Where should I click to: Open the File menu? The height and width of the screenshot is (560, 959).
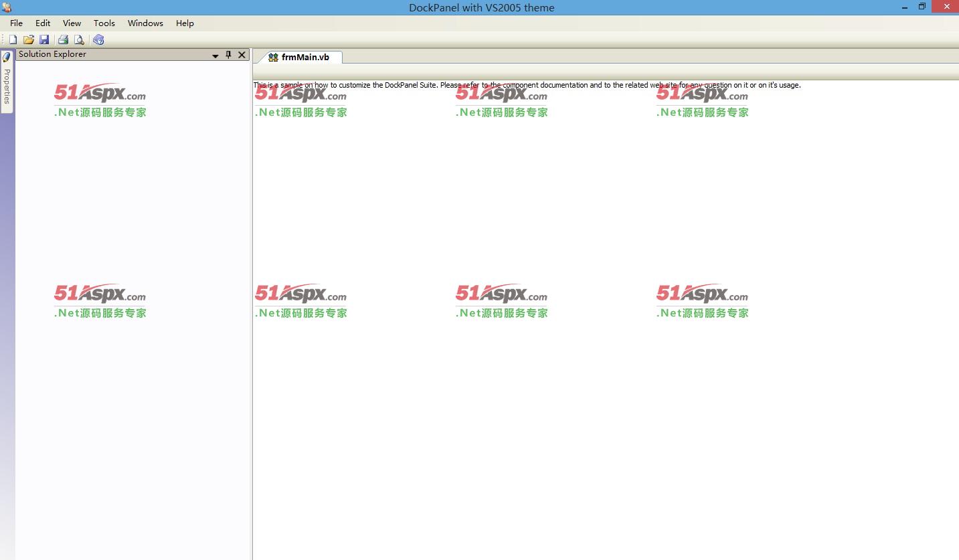(17, 23)
